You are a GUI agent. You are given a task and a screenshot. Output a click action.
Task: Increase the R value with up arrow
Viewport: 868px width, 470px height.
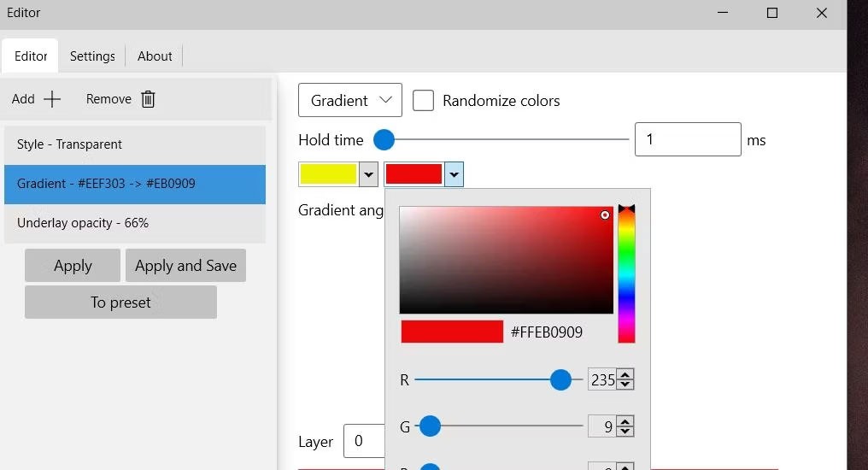(x=625, y=374)
